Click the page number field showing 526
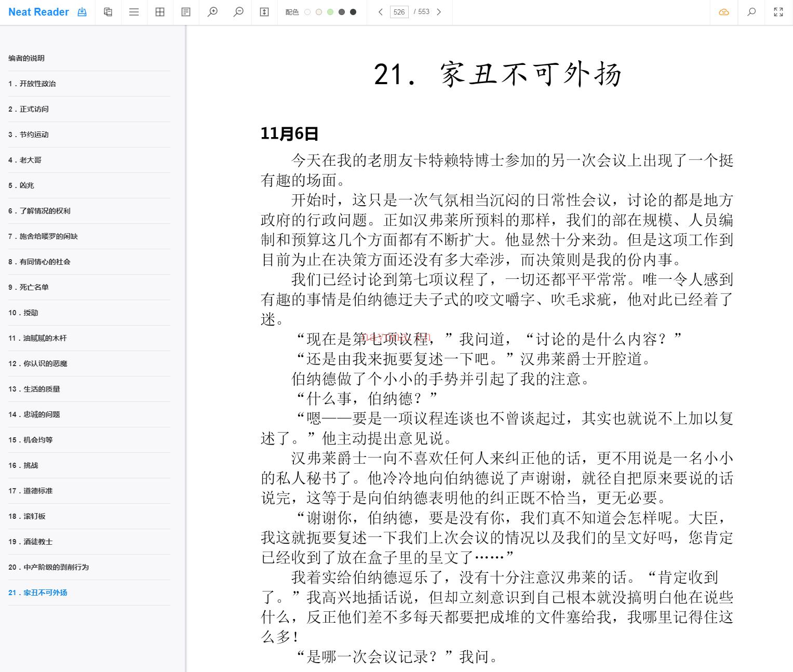 tap(399, 12)
